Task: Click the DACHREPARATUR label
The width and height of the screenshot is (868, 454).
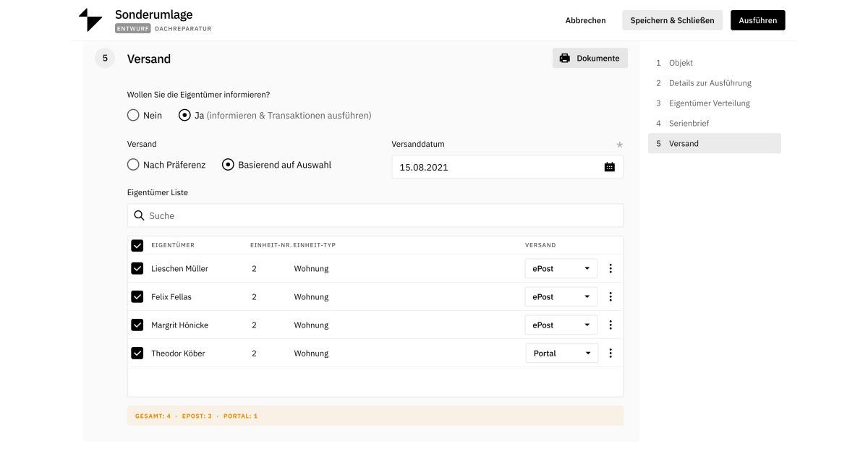Action: point(183,29)
